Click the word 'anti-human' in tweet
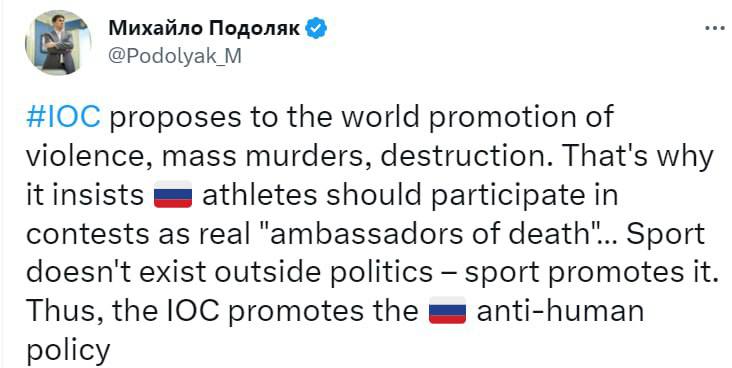 (560, 311)
